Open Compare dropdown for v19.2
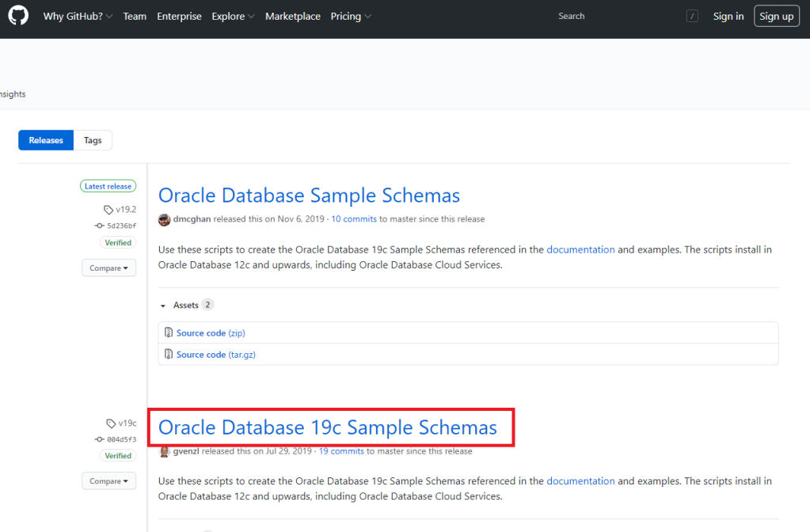Screen dimensions: 810x532 tap(108, 268)
